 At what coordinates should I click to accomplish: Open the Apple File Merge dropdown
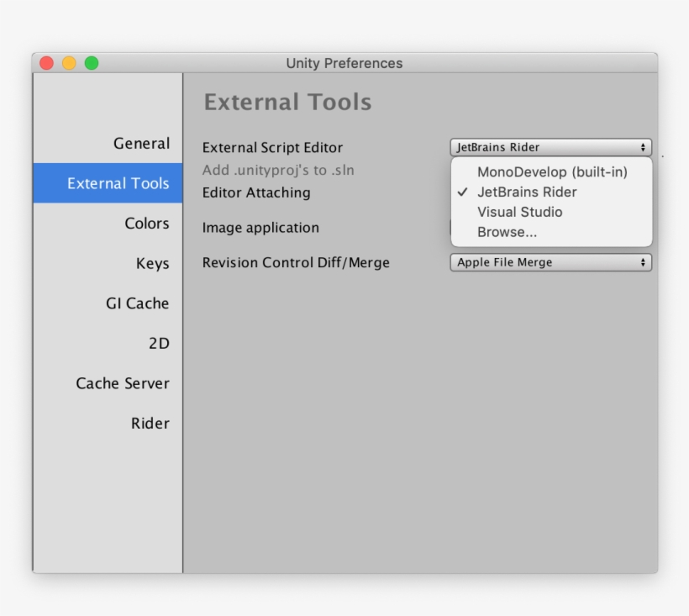click(x=551, y=262)
